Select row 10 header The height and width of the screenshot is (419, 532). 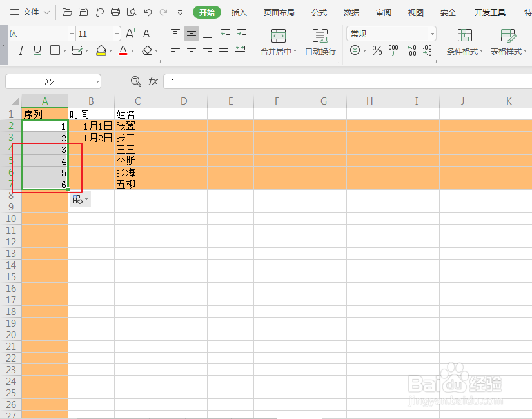tap(11, 218)
